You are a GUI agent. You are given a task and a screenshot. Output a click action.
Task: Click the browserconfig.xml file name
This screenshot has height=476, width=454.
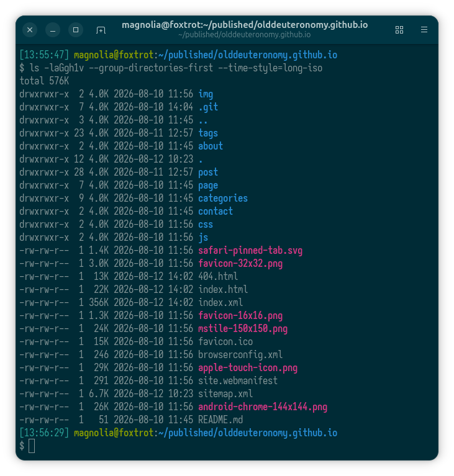coord(240,355)
